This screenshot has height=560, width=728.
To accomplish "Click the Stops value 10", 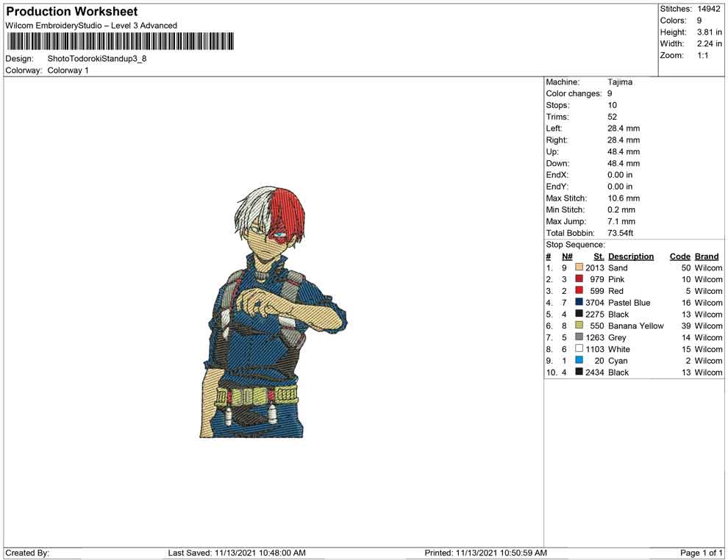I will coord(612,105).
